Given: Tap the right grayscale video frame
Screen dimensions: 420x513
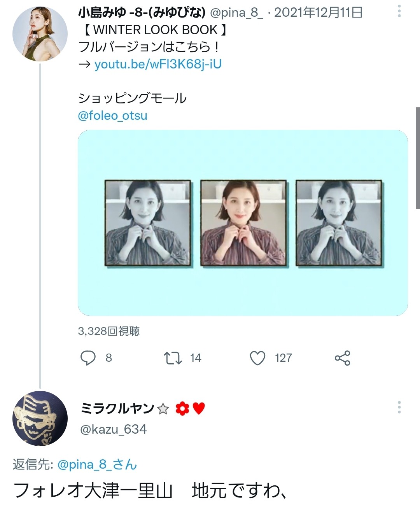Looking at the screenshot, I should 339,223.
